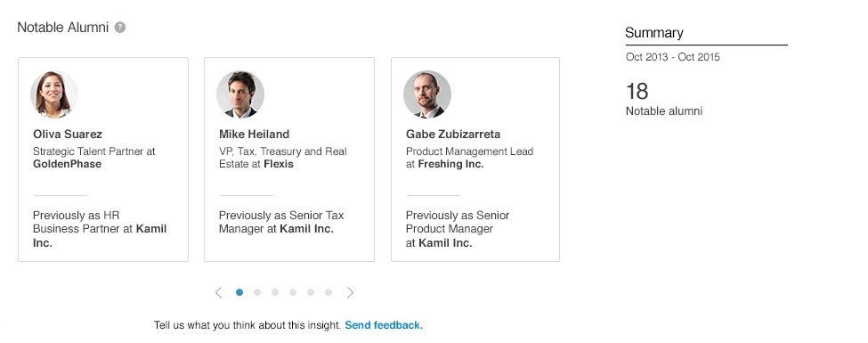Open Oliva Suarez's profile photo
The height and width of the screenshot is (343, 868).
[x=54, y=94]
